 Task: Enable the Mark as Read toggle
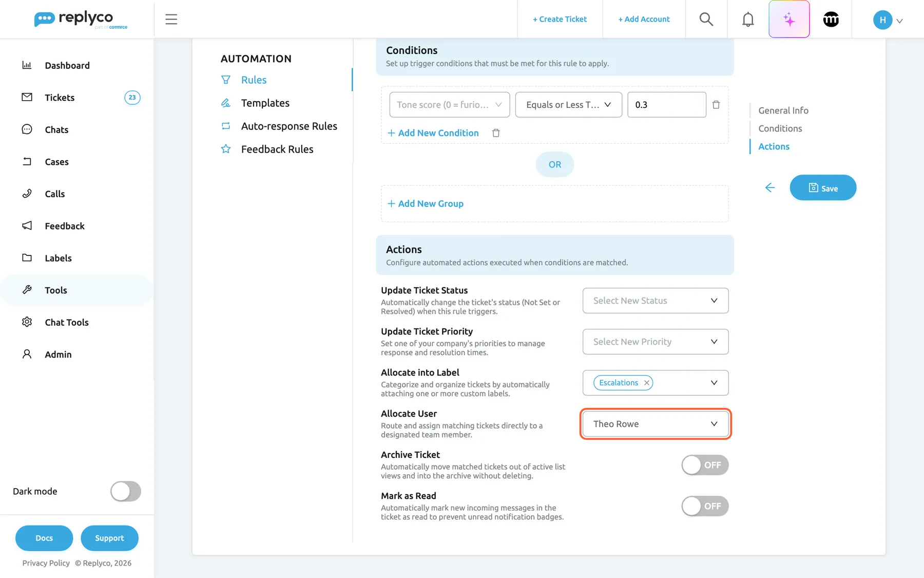(x=705, y=506)
